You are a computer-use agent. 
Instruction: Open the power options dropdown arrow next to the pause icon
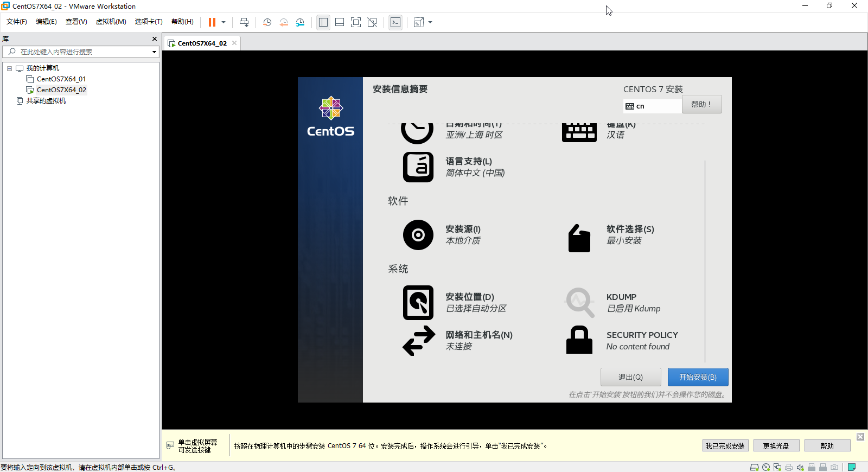coord(224,22)
